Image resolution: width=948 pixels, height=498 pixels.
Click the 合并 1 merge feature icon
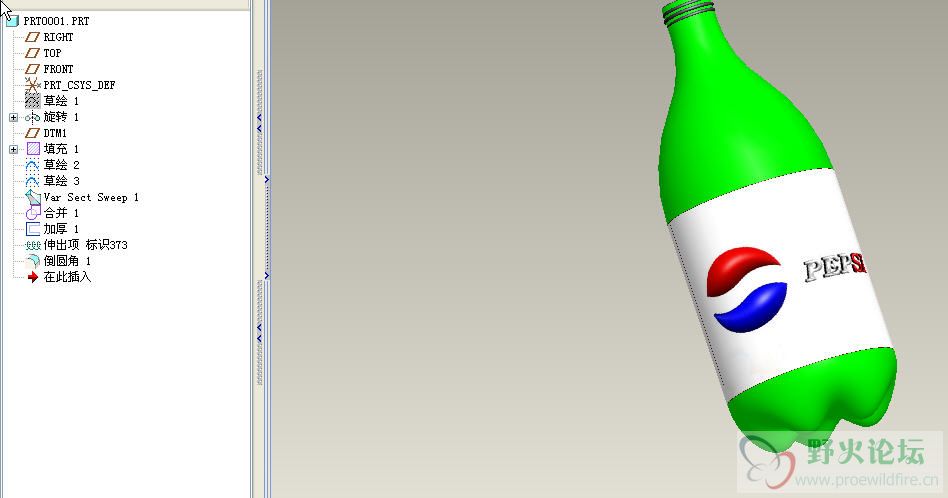(x=33, y=213)
